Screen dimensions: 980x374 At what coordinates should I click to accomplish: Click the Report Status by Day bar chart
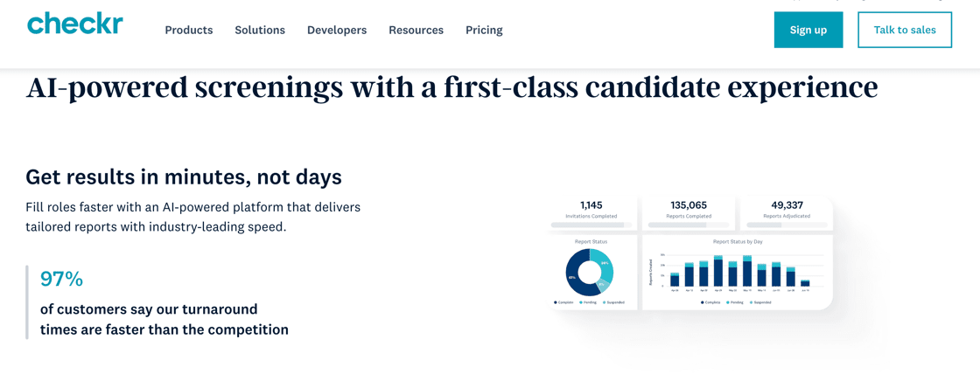pos(739,272)
